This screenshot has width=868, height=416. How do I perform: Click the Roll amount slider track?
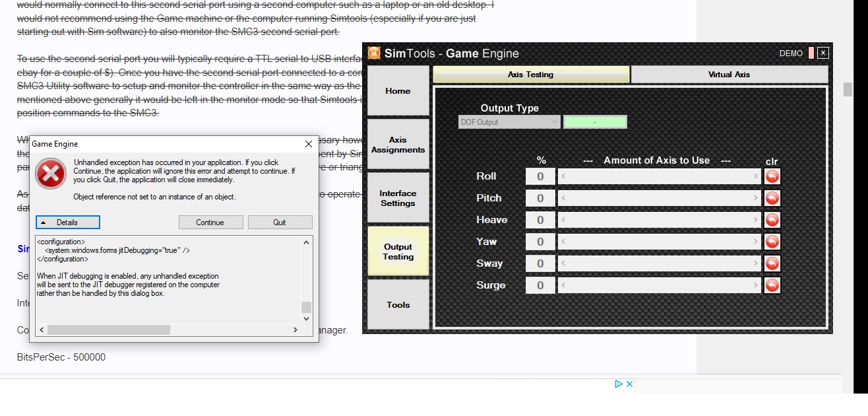tap(660, 176)
